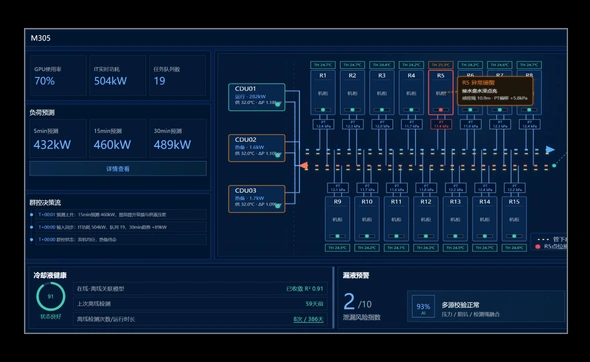590x362 pixels.
Task: Click the orange TH temperature tag above R5
Action: tap(441, 65)
